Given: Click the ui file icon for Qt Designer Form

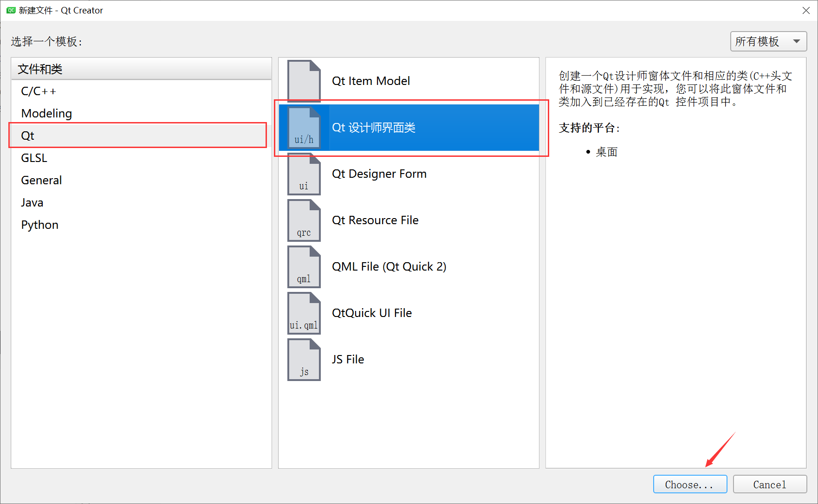Looking at the screenshot, I should pyautogui.click(x=304, y=174).
